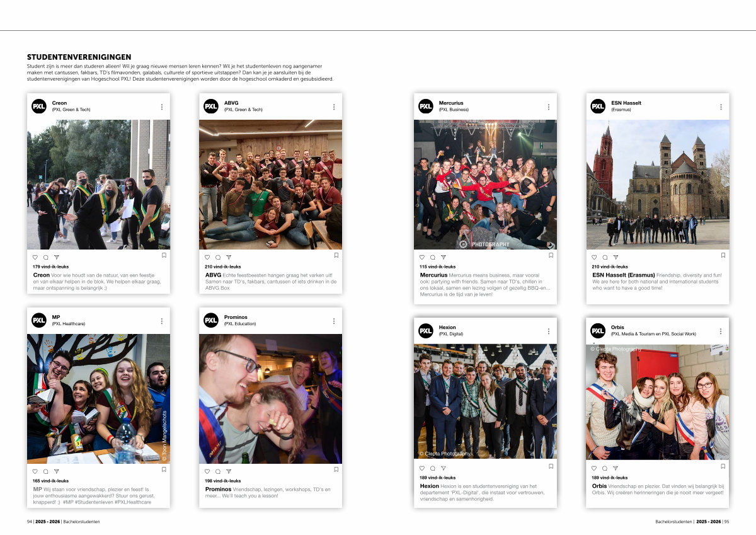Open the three-dot menu on MP post
The image size is (756, 535).
click(x=162, y=321)
